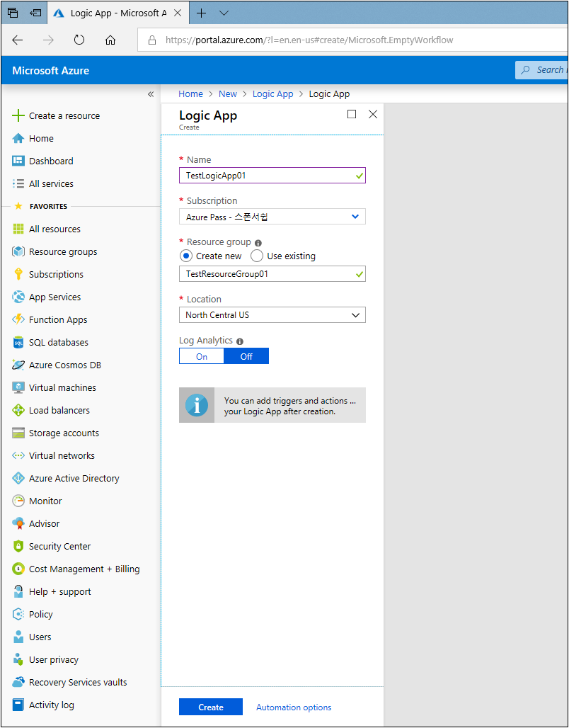Click the Recovery Services vaults cloud icon
This screenshot has height=728, width=569.
pyautogui.click(x=18, y=683)
